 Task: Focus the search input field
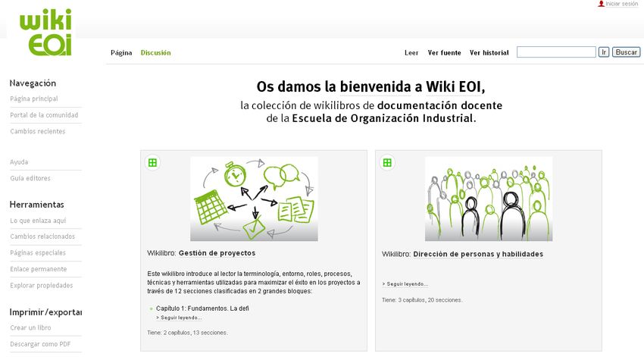point(556,52)
